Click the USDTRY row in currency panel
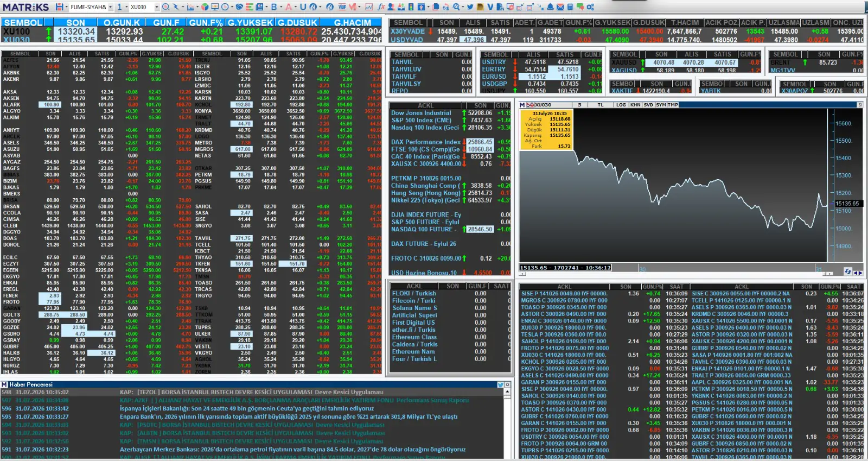Image resolution: width=868 pixels, height=461 pixels. click(541, 62)
